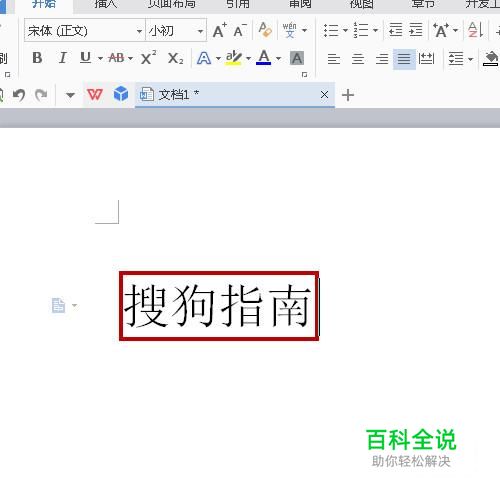Screen dimensions: 500x500
Task: Open the 插入 ribbon tab
Action: coord(106,4)
